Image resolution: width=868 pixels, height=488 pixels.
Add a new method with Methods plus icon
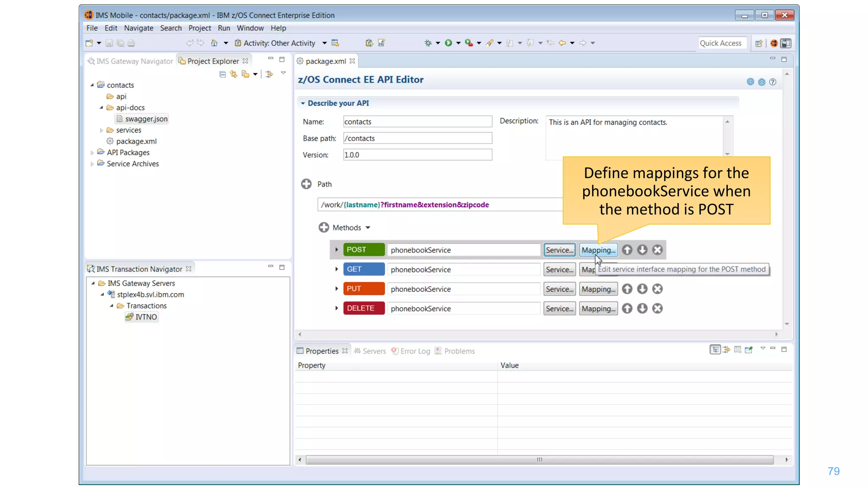click(x=323, y=227)
